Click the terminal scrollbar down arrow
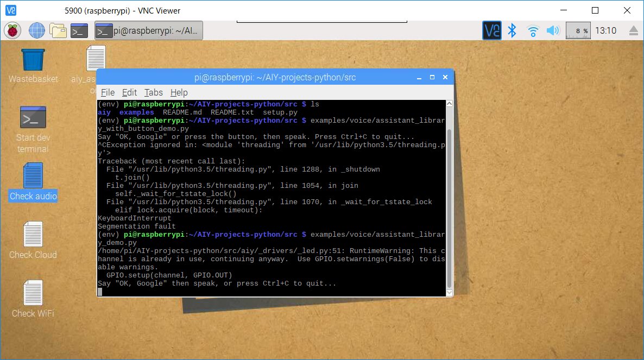The height and width of the screenshot is (360, 644). click(x=449, y=292)
